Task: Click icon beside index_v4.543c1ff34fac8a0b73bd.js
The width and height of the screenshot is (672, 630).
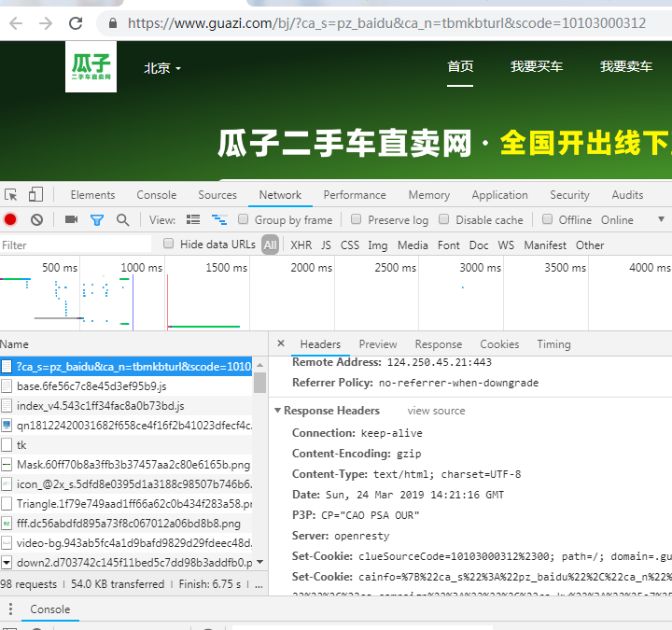Action: coord(7,406)
